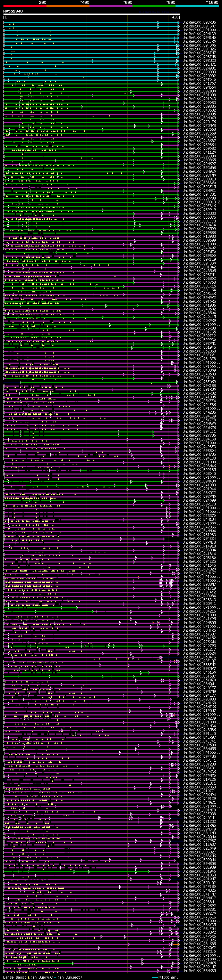Select the UniRef100_Q7DLZ6 entry
The height and width of the screenshot is (980, 222).
[199, 122]
